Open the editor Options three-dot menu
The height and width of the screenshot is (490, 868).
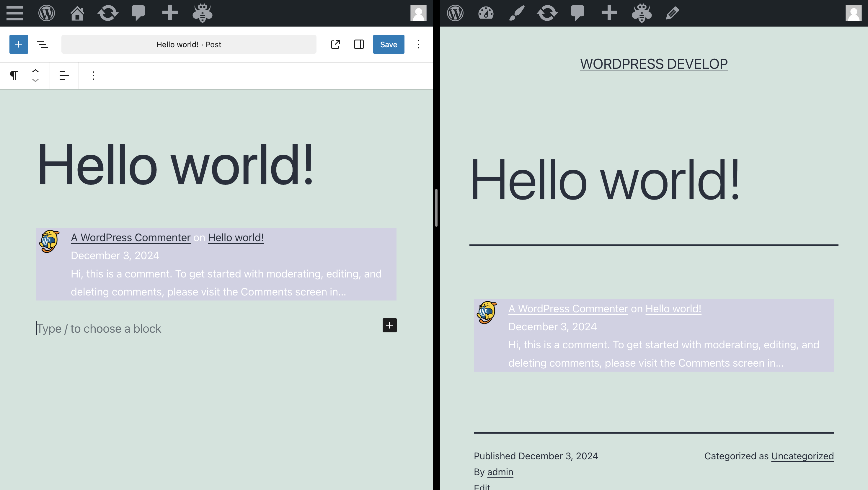(x=419, y=44)
